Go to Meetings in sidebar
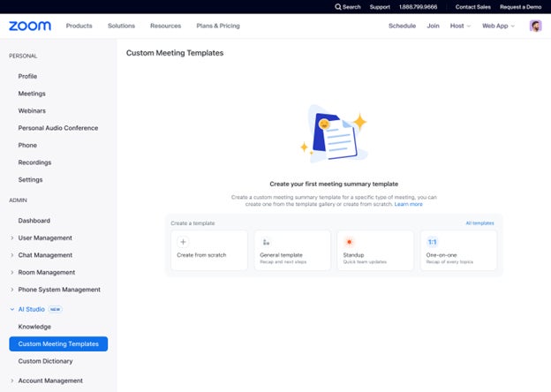This screenshot has height=392, width=551. 32,94
